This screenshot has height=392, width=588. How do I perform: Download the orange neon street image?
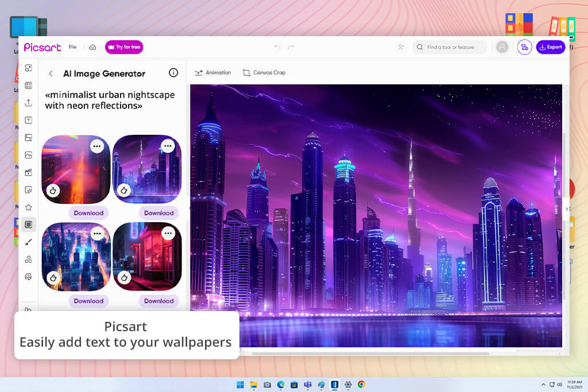tap(88, 213)
